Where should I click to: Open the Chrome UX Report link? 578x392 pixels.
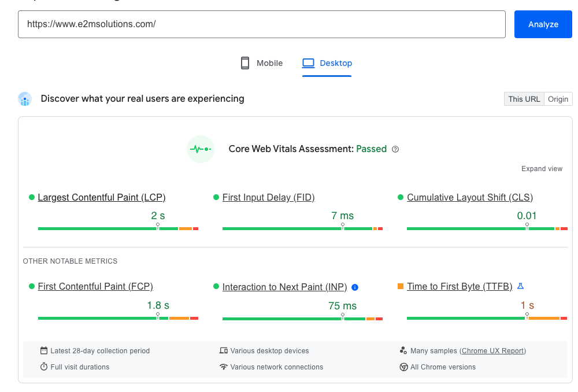coord(492,350)
